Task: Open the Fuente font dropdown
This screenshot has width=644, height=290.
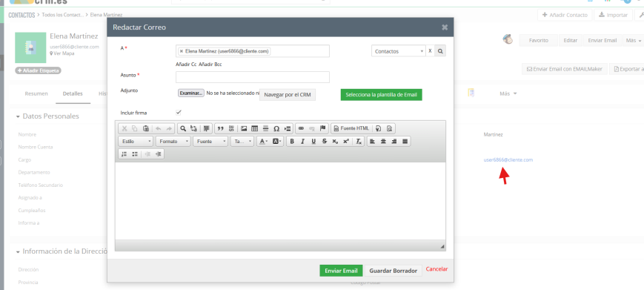Action: pyautogui.click(x=210, y=142)
